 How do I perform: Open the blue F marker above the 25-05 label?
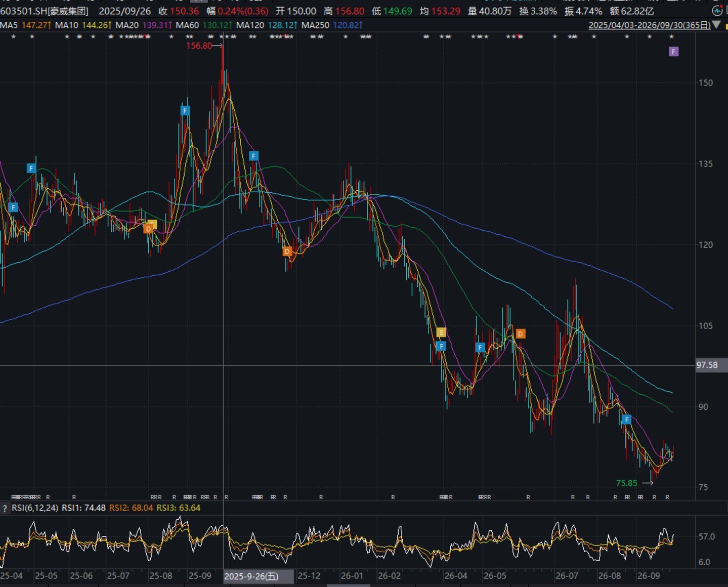(31, 169)
